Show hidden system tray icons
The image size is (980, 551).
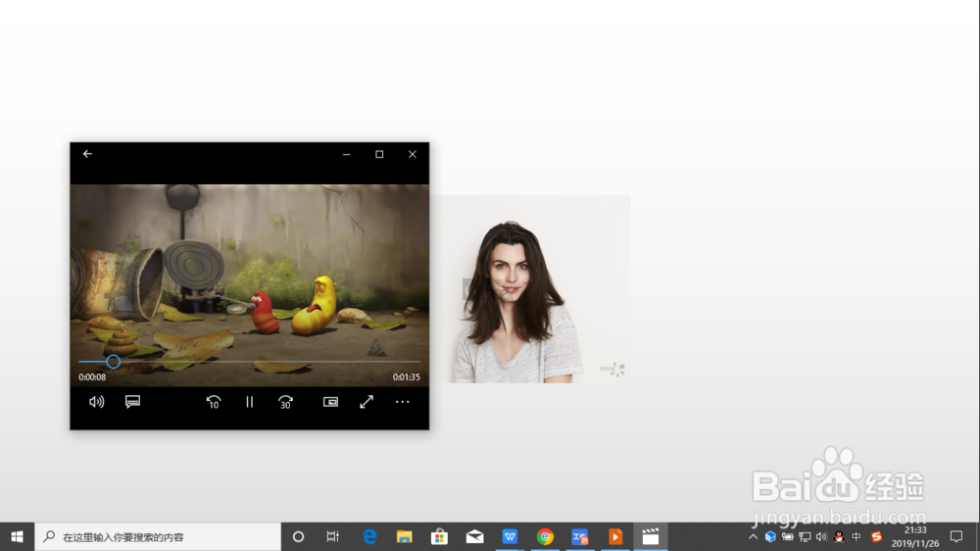tap(753, 536)
